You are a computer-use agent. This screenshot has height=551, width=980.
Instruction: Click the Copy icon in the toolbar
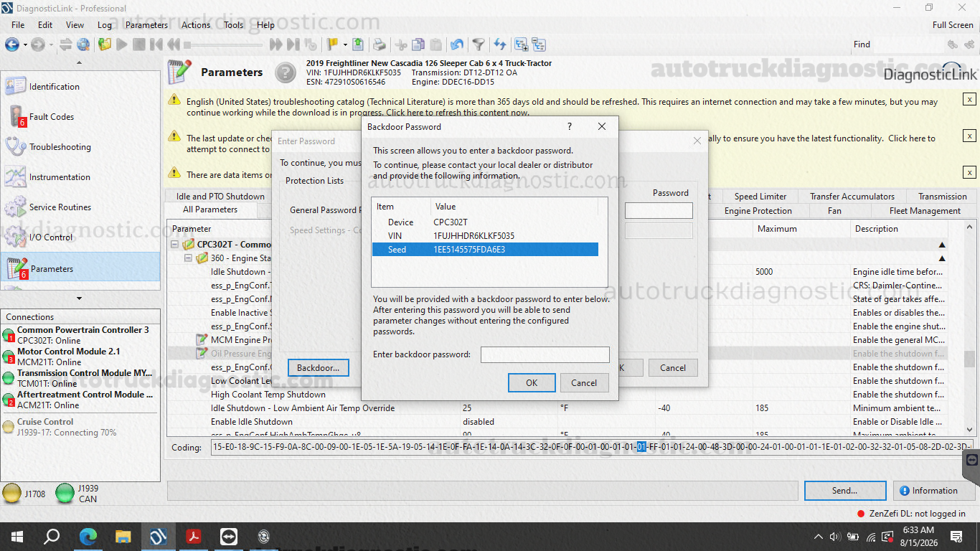tap(418, 44)
